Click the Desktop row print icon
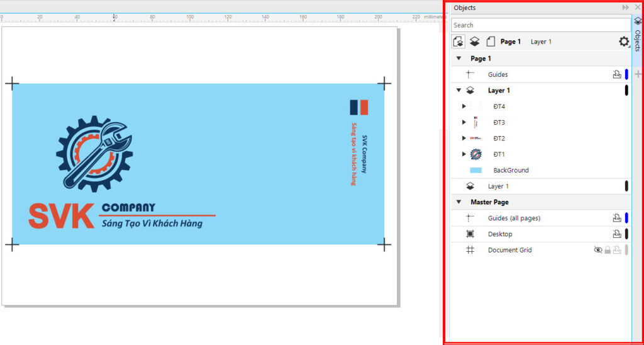 pos(617,234)
